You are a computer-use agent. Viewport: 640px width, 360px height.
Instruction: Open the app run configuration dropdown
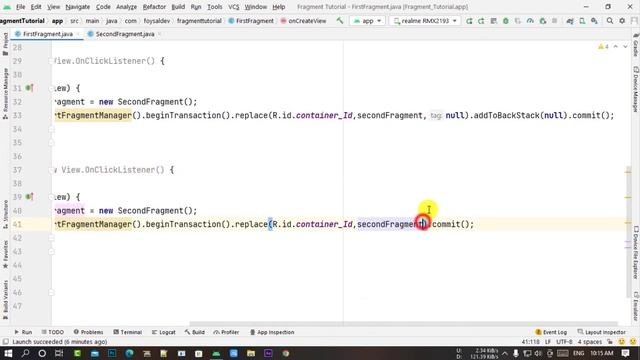pos(367,21)
